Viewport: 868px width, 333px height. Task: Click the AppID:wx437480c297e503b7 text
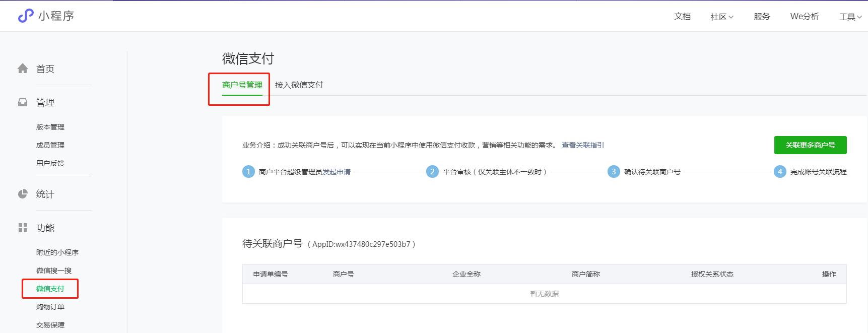point(361,244)
